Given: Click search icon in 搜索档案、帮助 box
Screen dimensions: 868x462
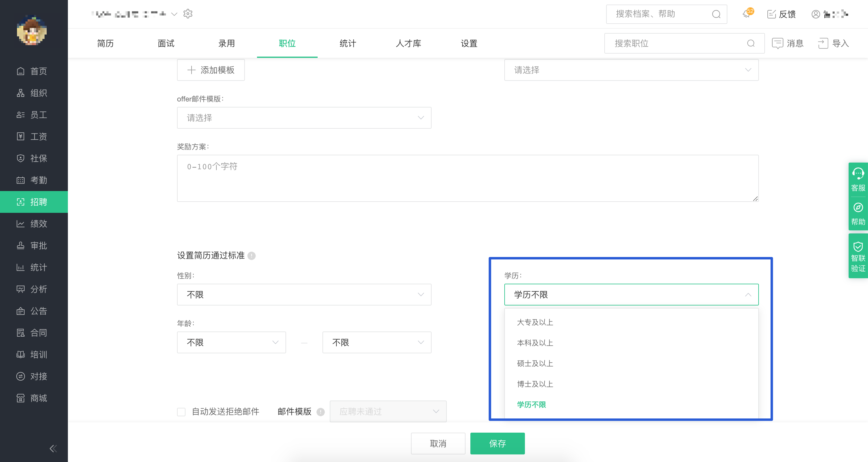Looking at the screenshot, I should [x=716, y=14].
